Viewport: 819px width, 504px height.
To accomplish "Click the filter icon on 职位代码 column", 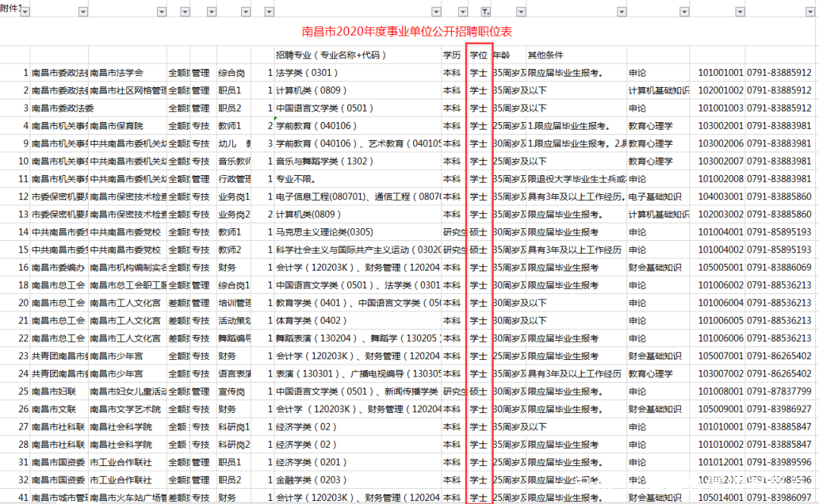I will tap(742, 11).
